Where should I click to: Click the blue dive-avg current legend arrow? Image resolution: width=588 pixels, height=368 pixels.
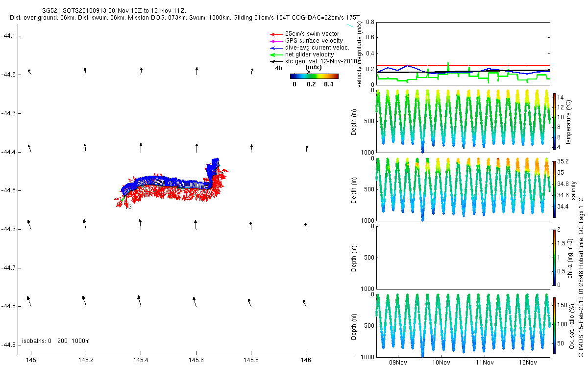[276, 48]
